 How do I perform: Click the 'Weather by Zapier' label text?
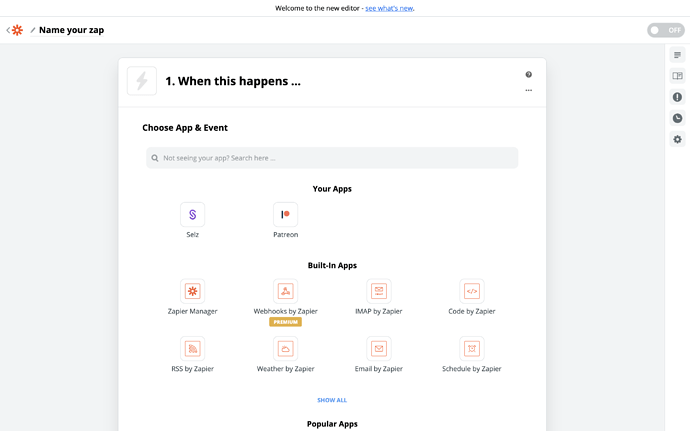tap(285, 369)
